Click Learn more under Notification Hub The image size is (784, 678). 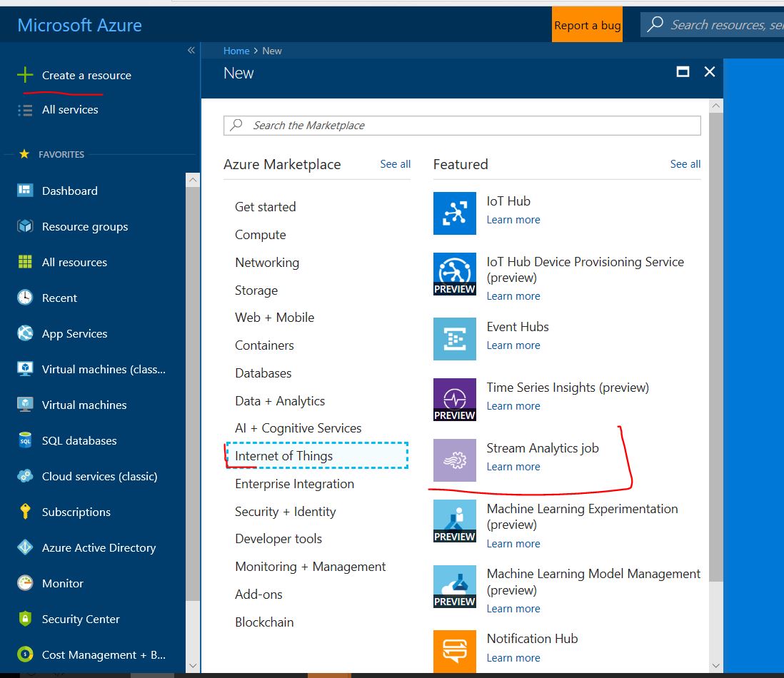pyautogui.click(x=513, y=658)
